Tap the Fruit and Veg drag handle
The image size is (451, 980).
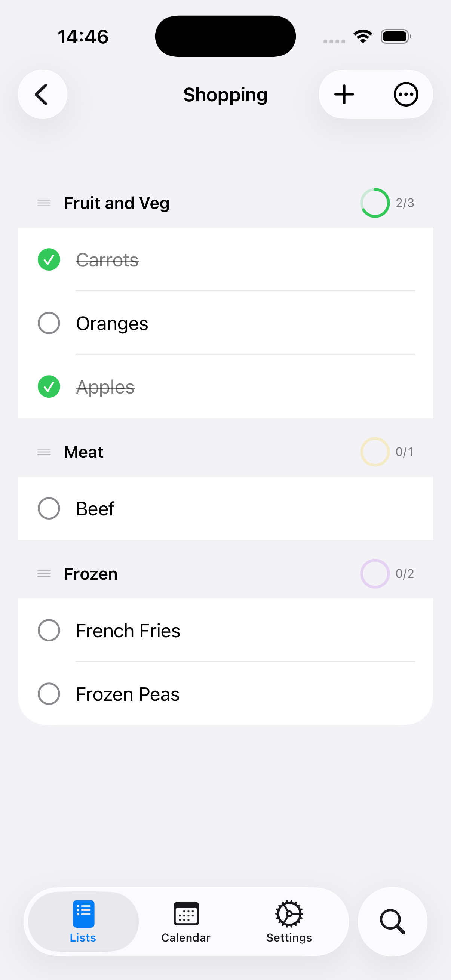(x=44, y=203)
